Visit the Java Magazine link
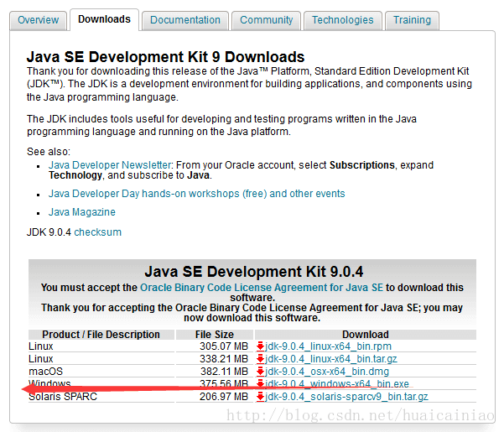Viewport: 504px width, 432px height. (x=82, y=212)
